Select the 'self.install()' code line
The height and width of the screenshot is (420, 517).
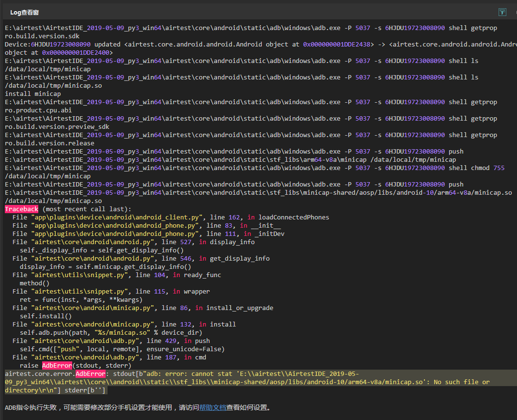46,316
